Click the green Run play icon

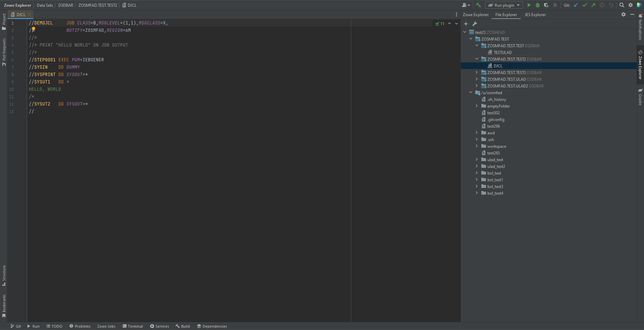tap(529, 5)
